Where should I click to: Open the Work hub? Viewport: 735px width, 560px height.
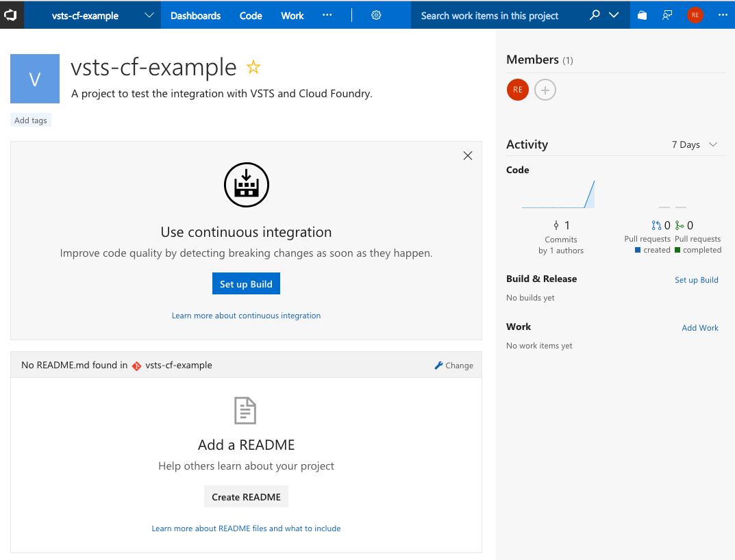[292, 15]
